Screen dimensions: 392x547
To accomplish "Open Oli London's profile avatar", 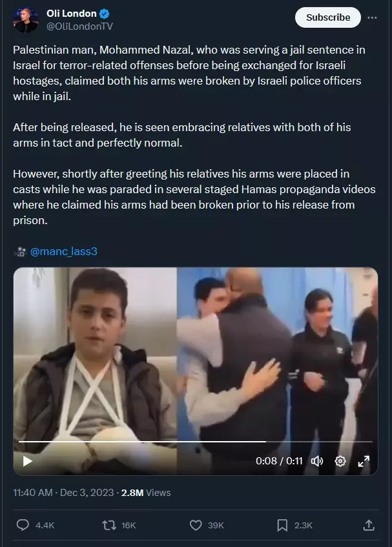I will (x=25, y=20).
